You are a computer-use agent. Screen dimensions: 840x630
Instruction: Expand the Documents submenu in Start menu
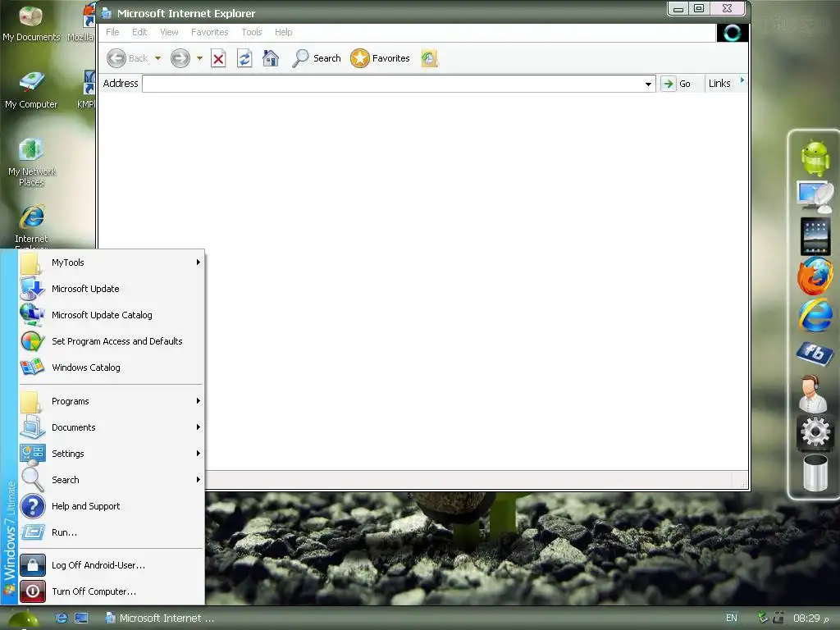click(x=112, y=427)
